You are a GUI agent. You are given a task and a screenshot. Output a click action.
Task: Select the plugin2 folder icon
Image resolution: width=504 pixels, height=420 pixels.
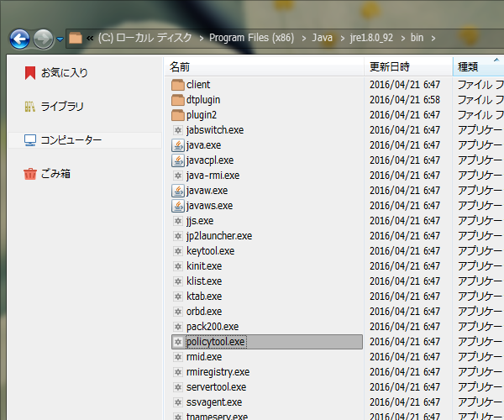(178, 115)
